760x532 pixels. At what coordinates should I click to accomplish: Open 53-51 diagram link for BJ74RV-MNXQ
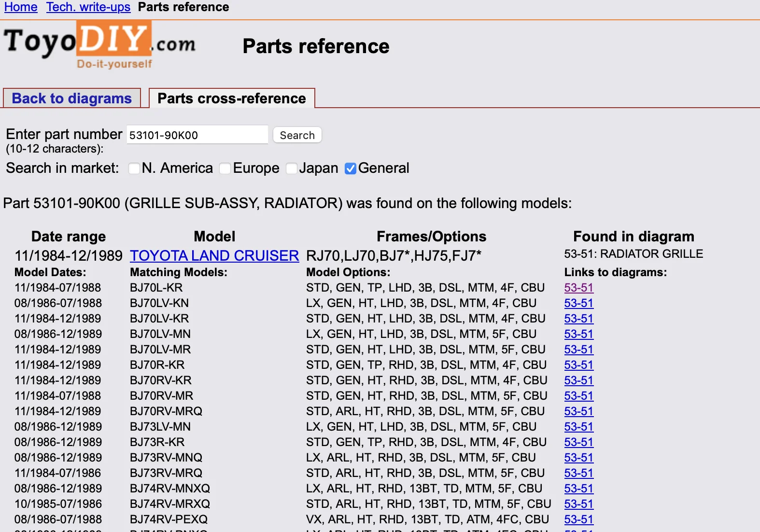coord(579,489)
